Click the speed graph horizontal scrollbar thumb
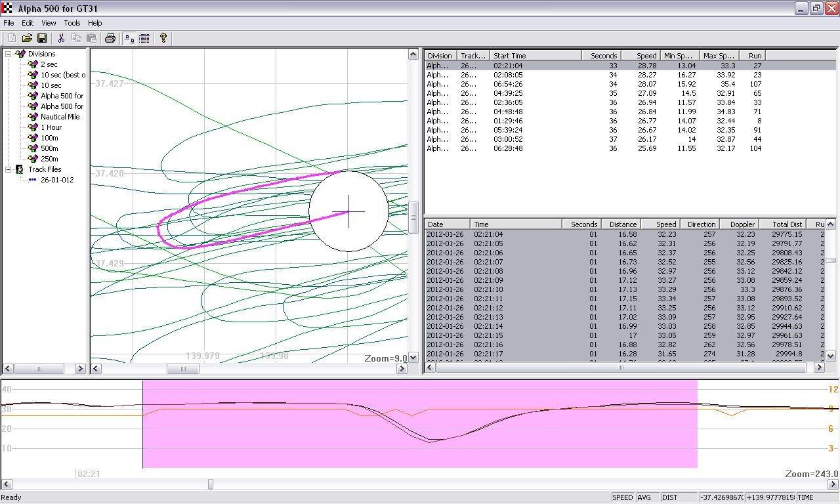Screen dimensions: 840x504 211,484
